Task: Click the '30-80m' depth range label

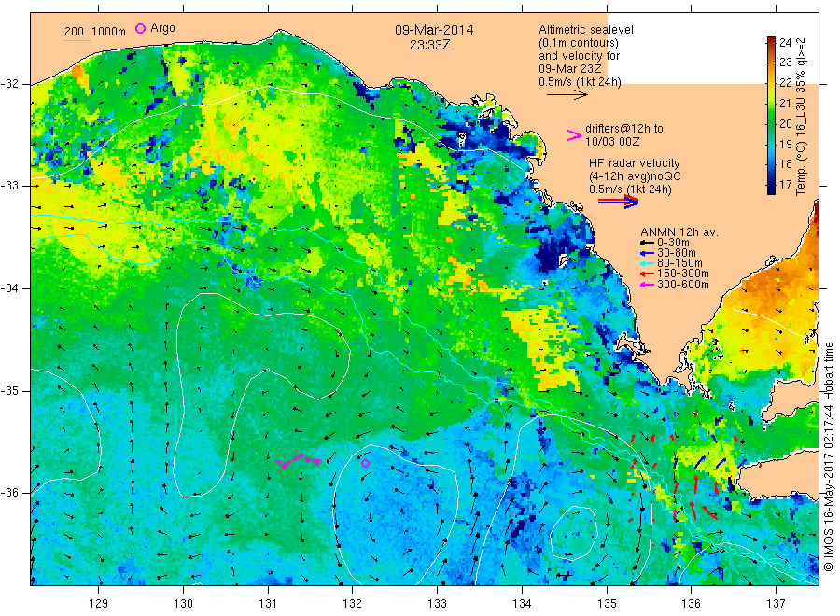Action: [676, 253]
